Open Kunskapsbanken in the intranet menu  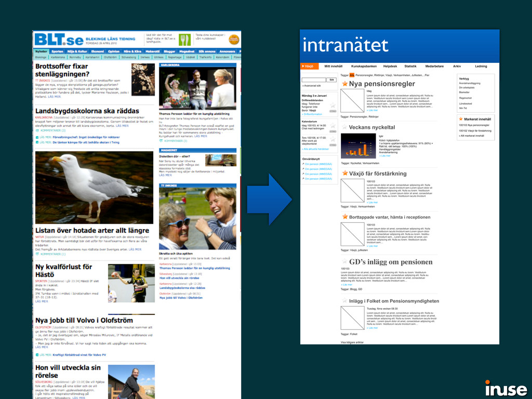(x=364, y=66)
